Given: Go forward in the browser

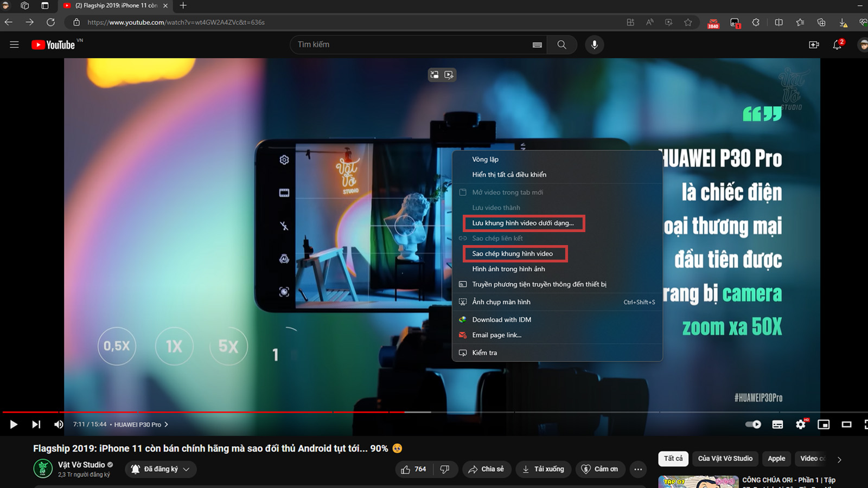Looking at the screenshot, I should (x=29, y=22).
